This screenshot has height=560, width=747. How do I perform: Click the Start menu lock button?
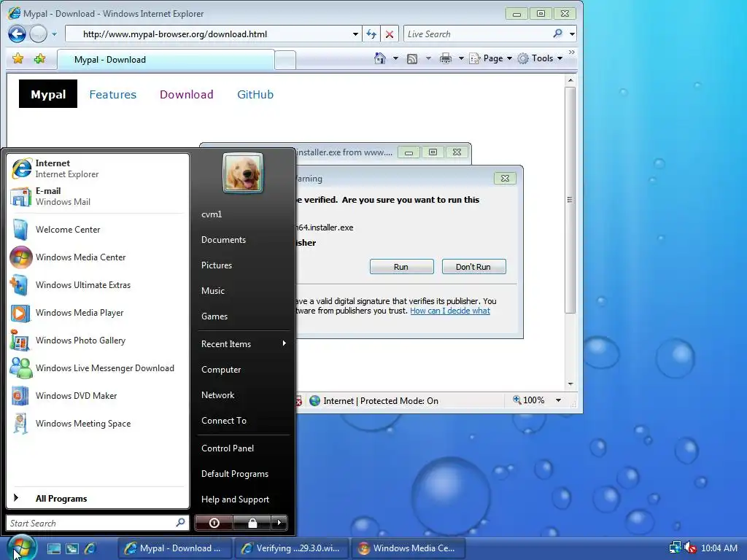(x=252, y=523)
